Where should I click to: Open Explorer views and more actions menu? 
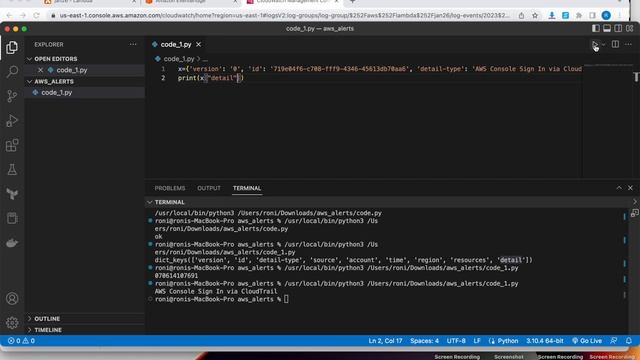pyautogui.click(x=133, y=44)
